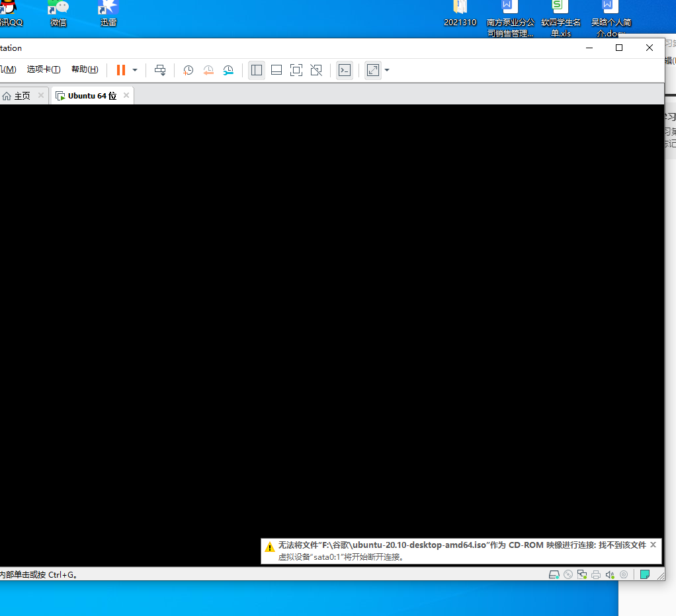Close the 主页 tab
Image resolution: width=676 pixels, height=616 pixels.
point(41,95)
